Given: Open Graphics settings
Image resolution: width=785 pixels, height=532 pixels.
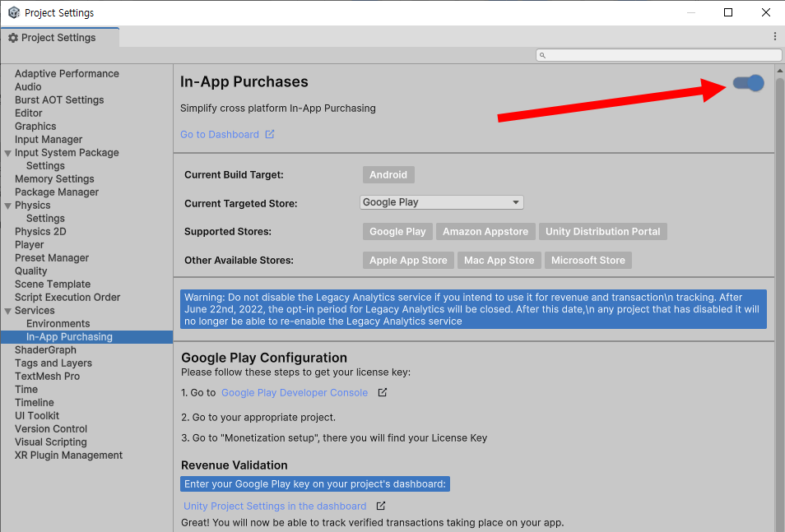Looking at the screenshot, I should click(35, 126).
